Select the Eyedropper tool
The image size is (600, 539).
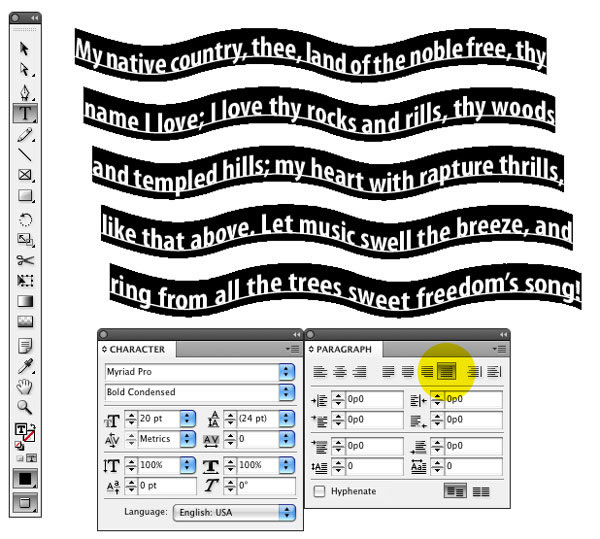(25, 366)
